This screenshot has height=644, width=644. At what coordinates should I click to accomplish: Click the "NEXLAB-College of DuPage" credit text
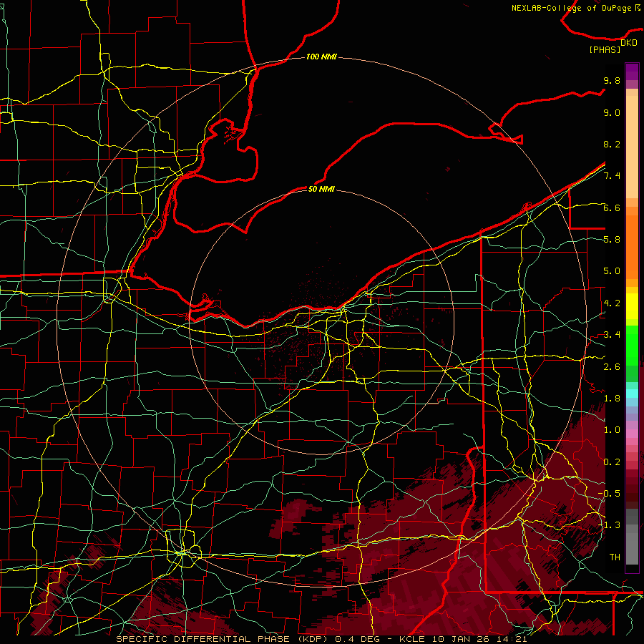pos(572,8)
